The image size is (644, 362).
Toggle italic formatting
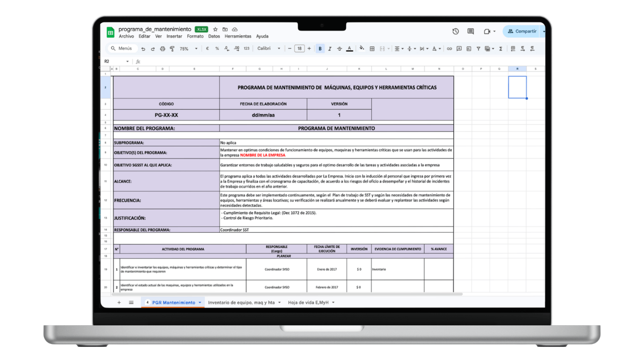(330, 49)
